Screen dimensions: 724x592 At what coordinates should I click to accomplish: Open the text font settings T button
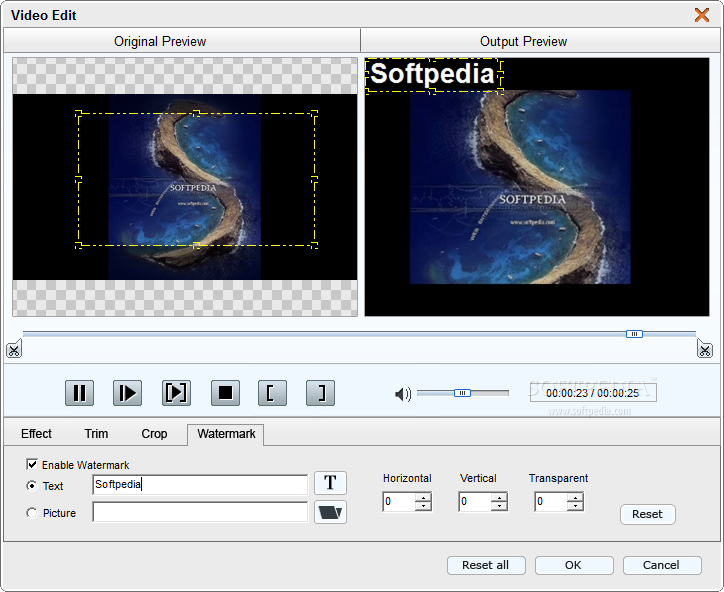pos(330,483)
